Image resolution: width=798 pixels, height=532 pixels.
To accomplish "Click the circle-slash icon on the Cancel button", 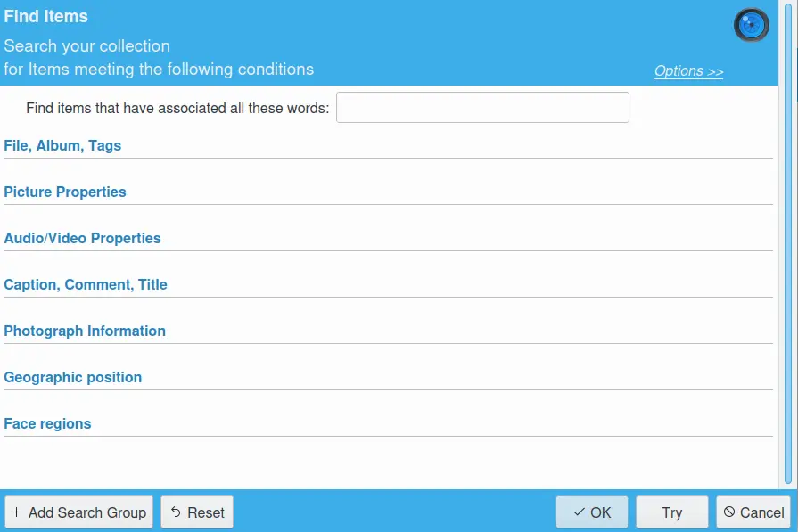I will (x=729, y=512).
